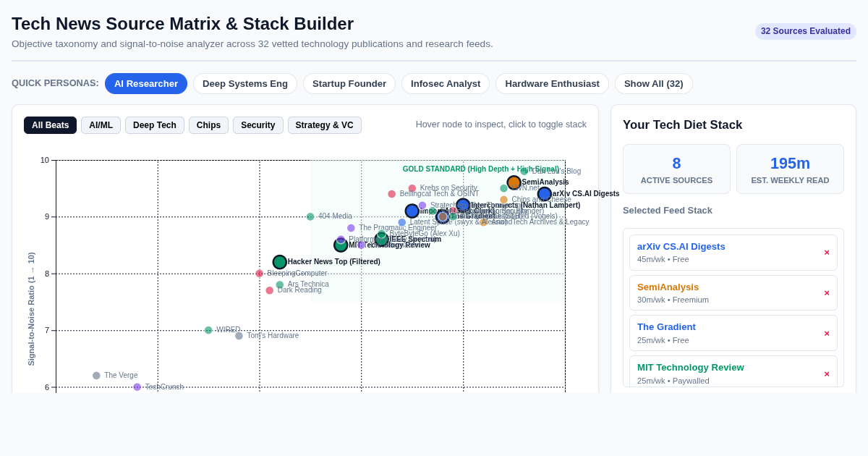Click the Your Tech Diet Stack heading
Screen dimensions: 868x456
pyautogui.click(x=682, y=124)
